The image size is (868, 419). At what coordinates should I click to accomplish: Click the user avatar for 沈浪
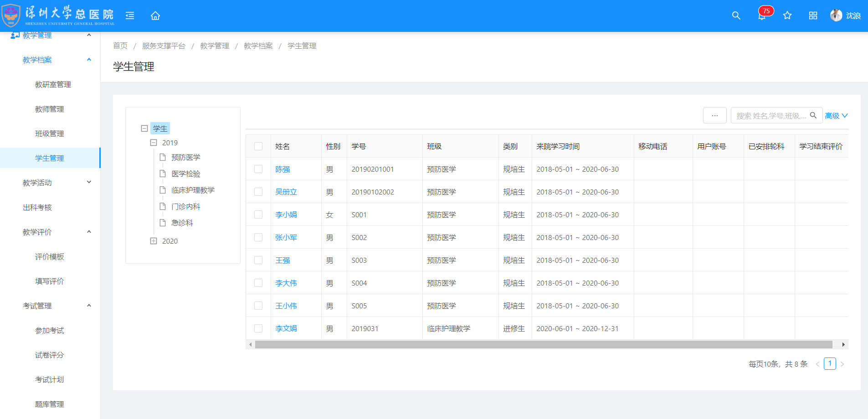836,15
